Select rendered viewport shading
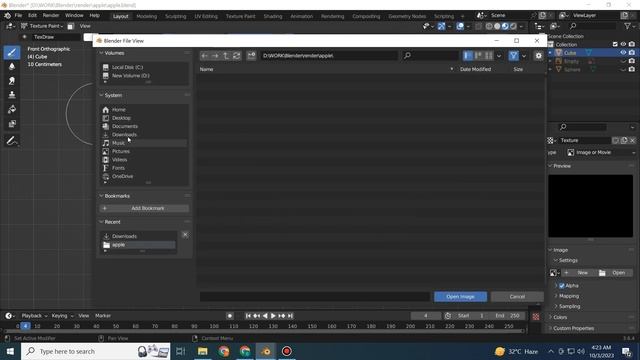640x360 pixels. point(513,26)
